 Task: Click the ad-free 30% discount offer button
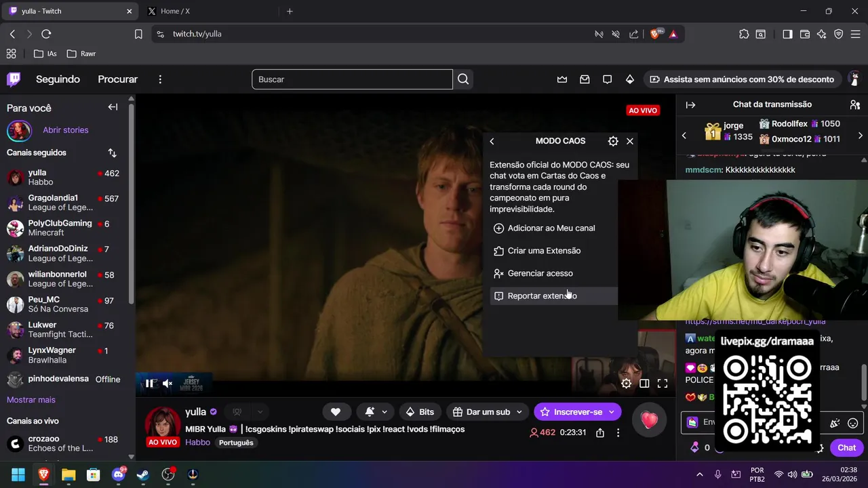742,79
